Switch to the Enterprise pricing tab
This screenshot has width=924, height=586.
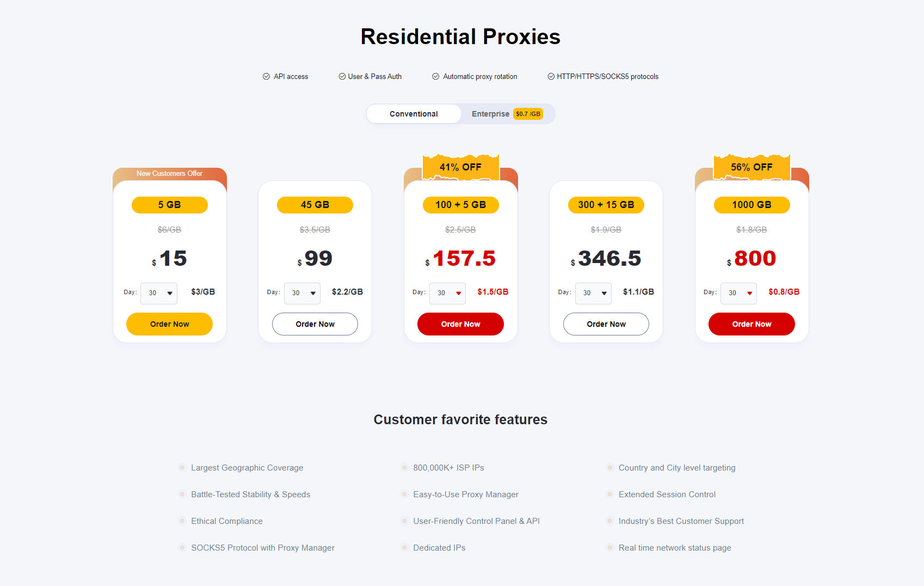pos(490,114)
